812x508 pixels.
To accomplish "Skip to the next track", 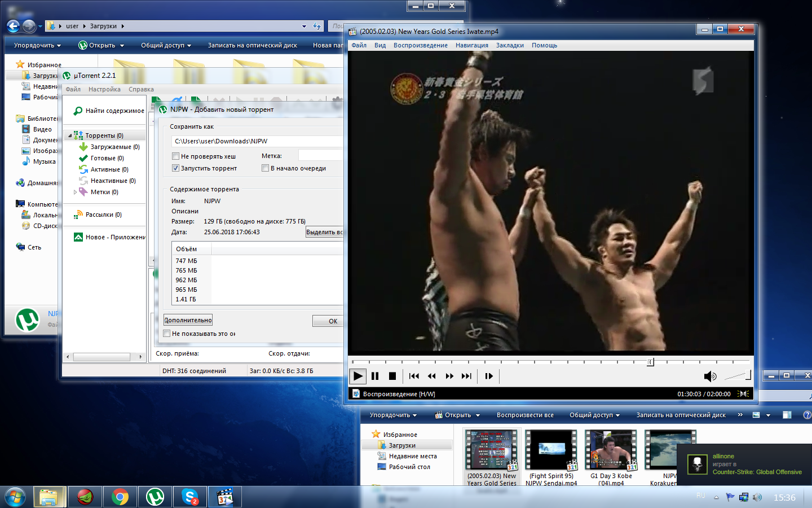I will point(466,376).
